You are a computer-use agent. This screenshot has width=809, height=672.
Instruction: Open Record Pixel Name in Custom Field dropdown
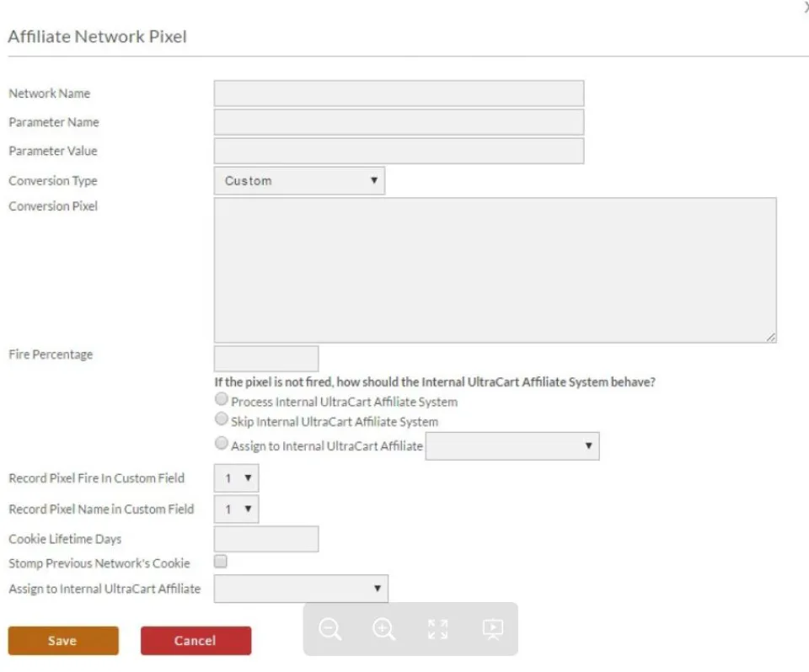[x=236, y=509]
